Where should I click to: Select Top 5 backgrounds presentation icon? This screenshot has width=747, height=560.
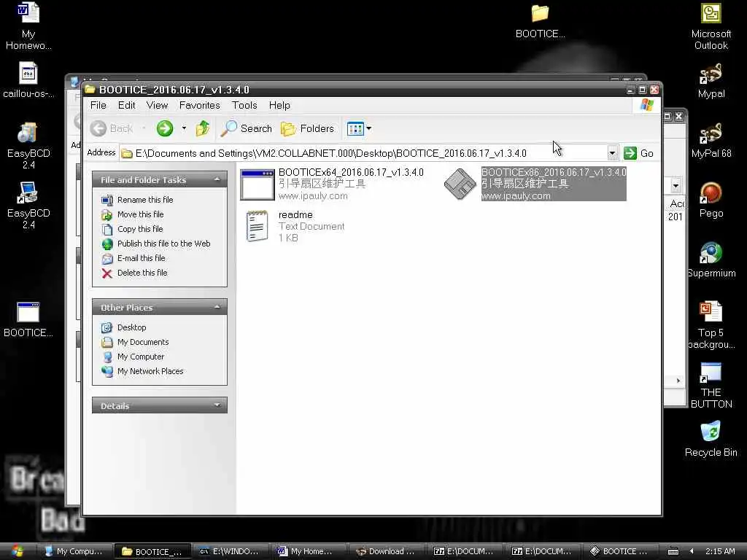coord(711,312)
